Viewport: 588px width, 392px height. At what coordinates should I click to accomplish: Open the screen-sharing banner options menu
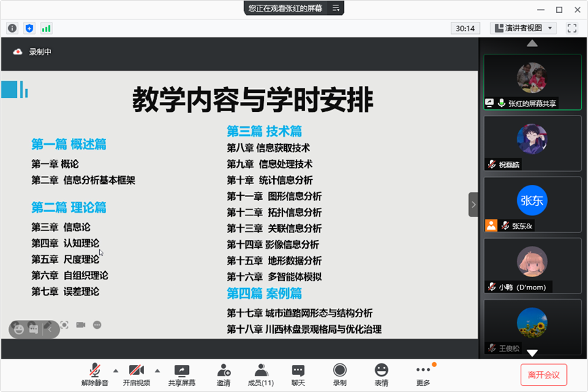click(x=335, y=8)
